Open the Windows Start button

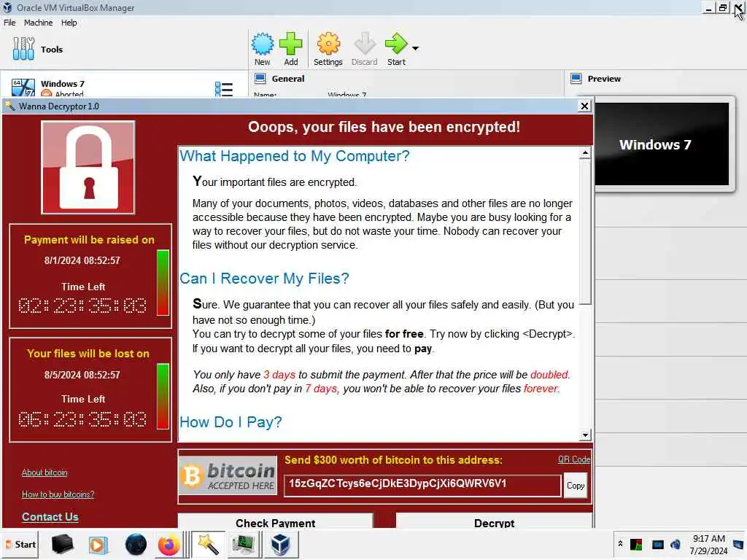coord(20,544)
